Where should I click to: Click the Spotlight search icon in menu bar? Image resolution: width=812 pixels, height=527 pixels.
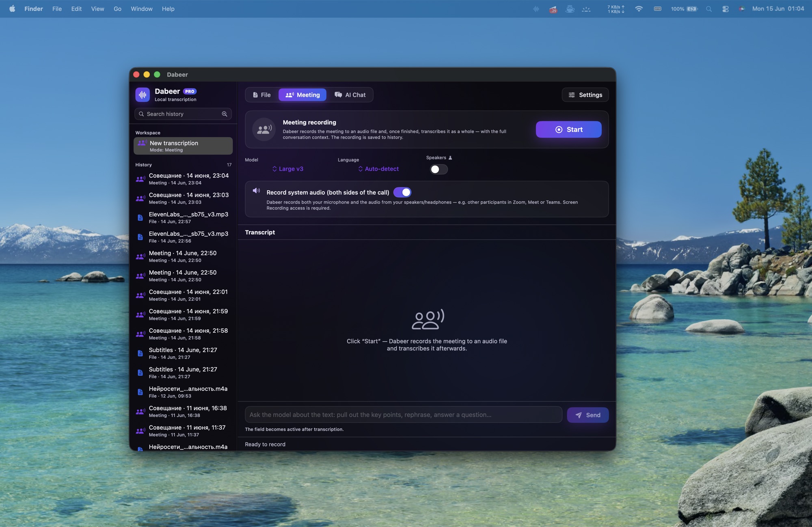point(709,9)
